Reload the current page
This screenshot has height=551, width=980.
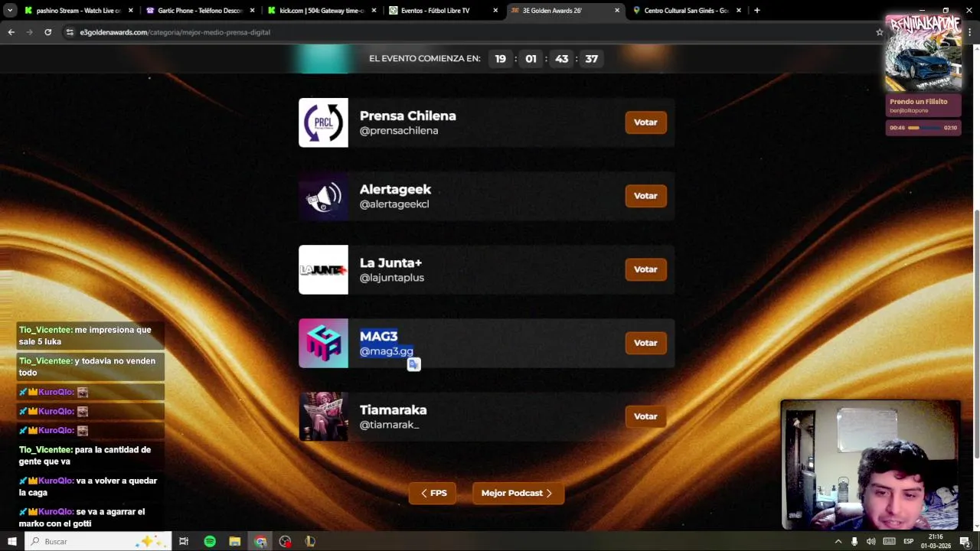[47, 32]
